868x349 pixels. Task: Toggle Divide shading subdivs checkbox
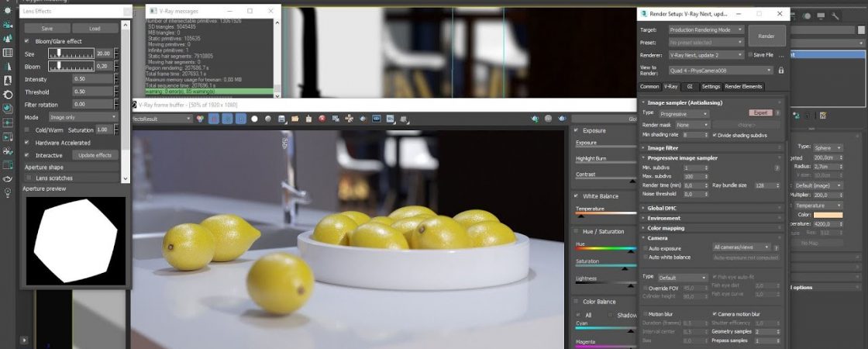point(715,135)
